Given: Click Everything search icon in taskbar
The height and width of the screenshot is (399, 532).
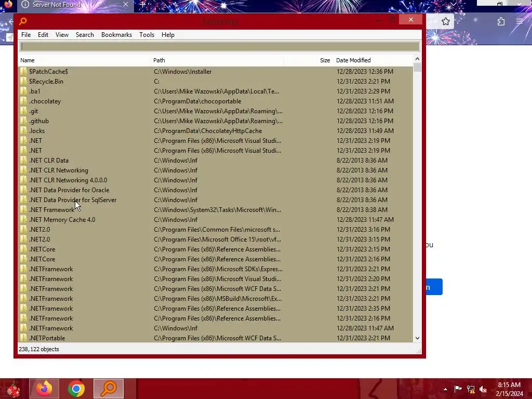Looking at the screenshot, I should click(109, 389).
